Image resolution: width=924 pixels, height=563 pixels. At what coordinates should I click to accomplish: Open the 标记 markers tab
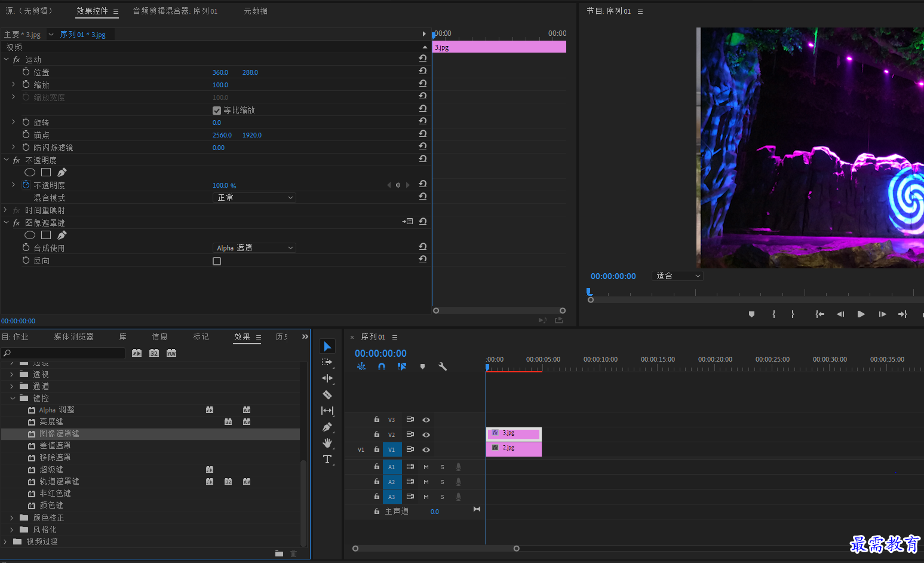[x=201, y=337]
